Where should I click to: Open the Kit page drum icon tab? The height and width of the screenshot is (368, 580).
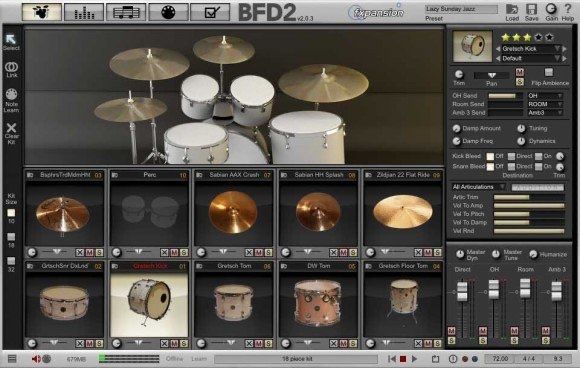point(41,12)
